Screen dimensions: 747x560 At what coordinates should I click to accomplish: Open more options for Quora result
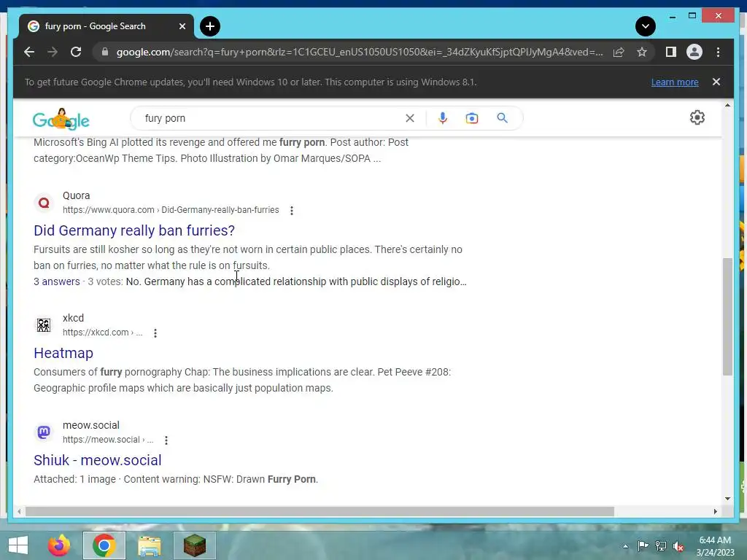(292, 211)
